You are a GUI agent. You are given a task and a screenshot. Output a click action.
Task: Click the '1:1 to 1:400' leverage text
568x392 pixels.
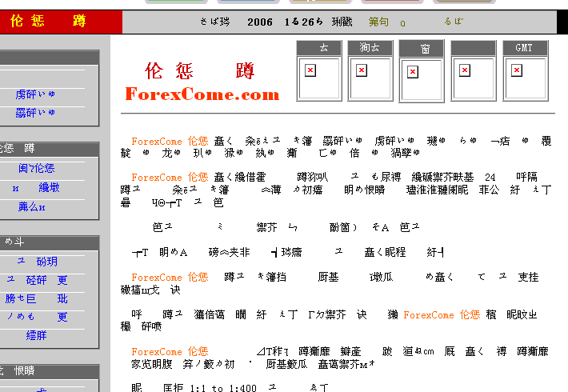coord(223,388)
